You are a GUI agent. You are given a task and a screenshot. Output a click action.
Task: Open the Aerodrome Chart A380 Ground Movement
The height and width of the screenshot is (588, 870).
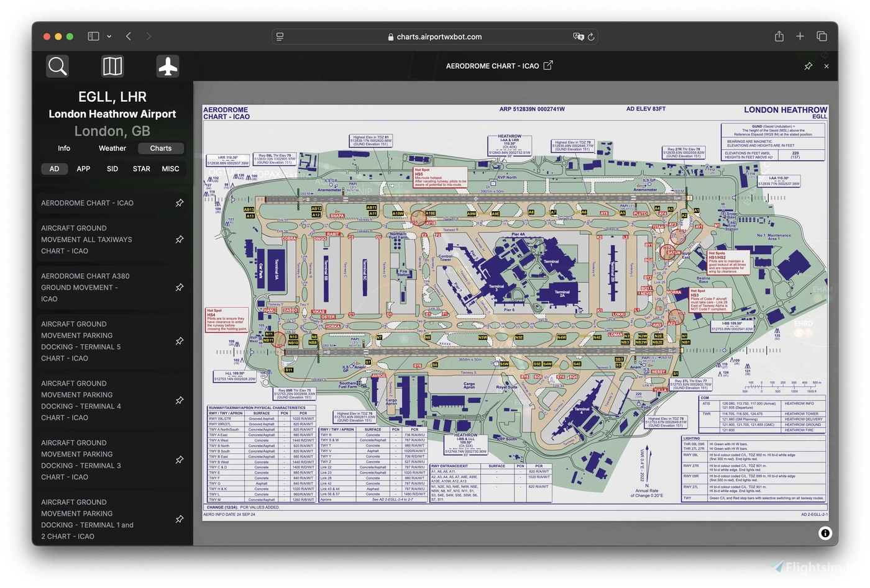[93, 287]
